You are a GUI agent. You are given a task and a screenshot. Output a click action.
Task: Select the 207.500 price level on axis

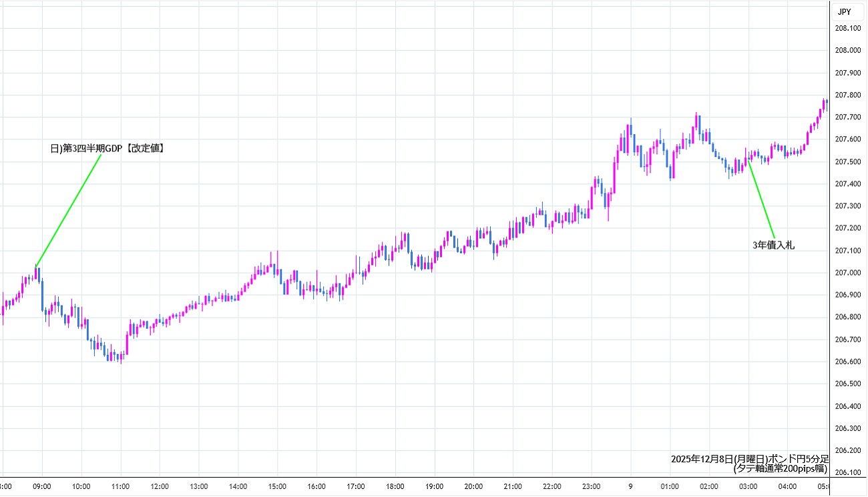(x=847, y=161)
